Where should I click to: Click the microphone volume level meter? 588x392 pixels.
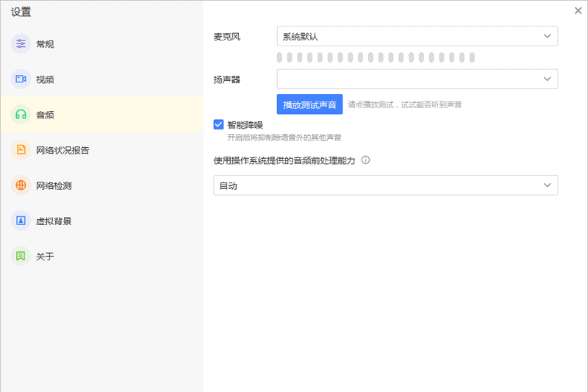pos(376,57)
